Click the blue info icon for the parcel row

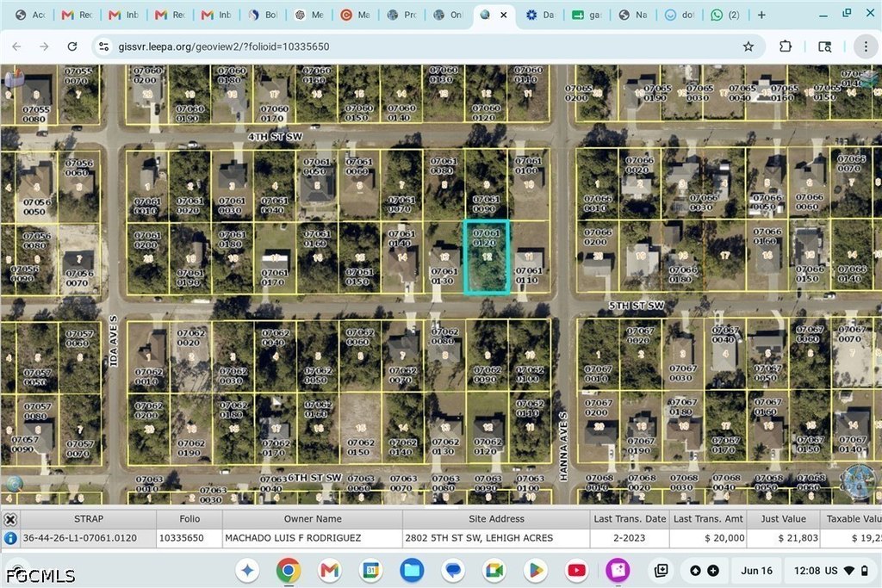click(x=10, y=538)
